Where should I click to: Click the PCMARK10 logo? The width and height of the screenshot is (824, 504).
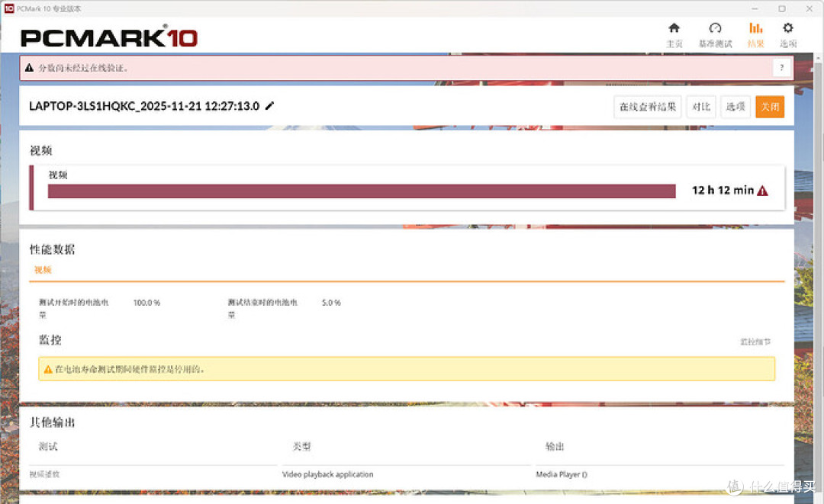coord(109,37)
